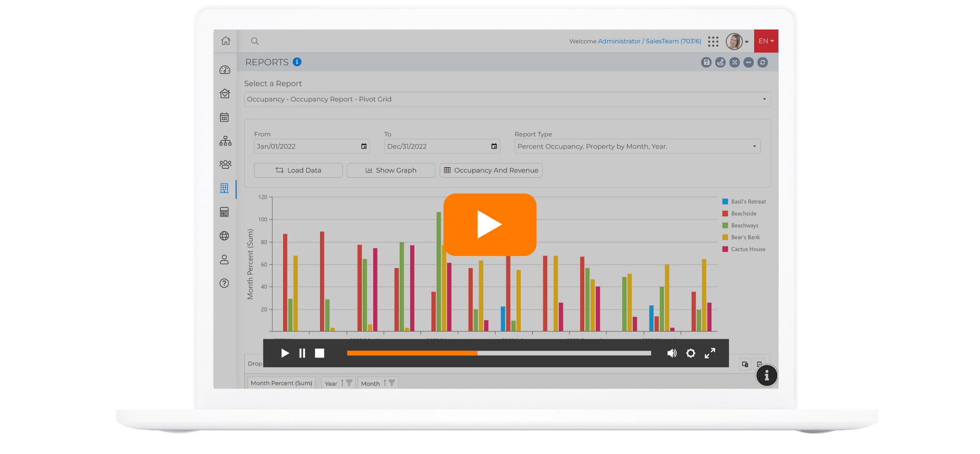Toggle Beachside legend swatch
Screen dimensions: 980x454
[725, 214]
